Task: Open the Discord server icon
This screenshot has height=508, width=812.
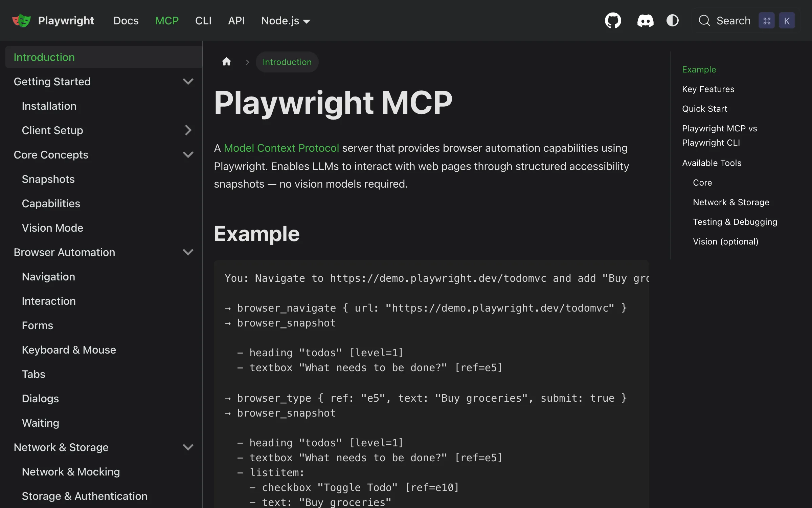Action: pyautogui.click(x=645, y=21)
